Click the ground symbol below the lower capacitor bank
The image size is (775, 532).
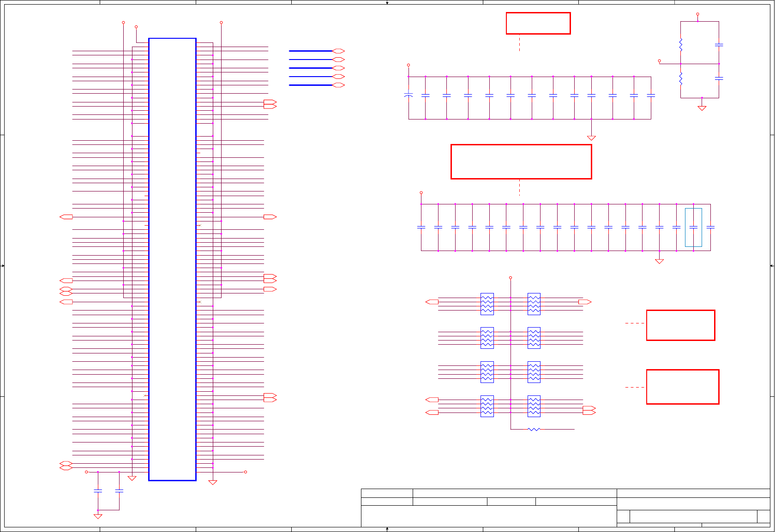[x=659, y=261]
